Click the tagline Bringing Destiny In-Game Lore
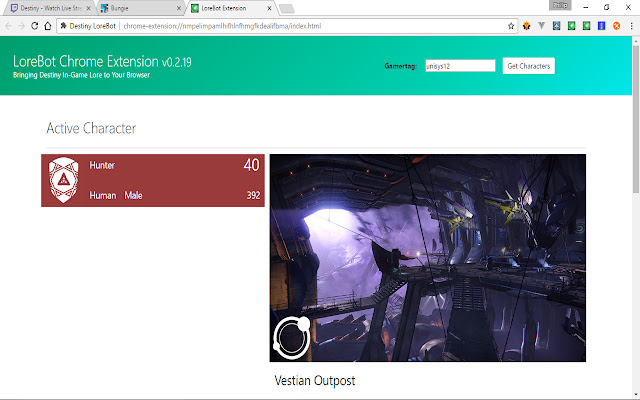Viewport: 640px width, 400px height. point(81,75)
